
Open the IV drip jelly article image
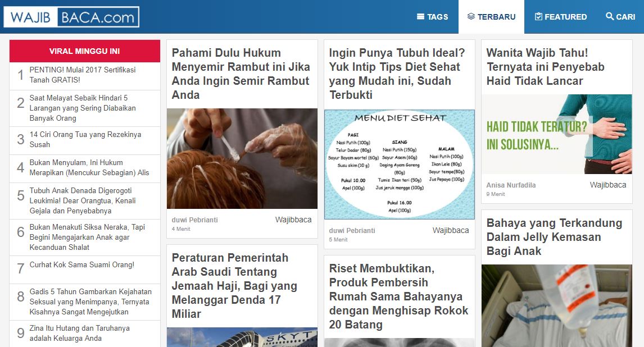point(556,305)
